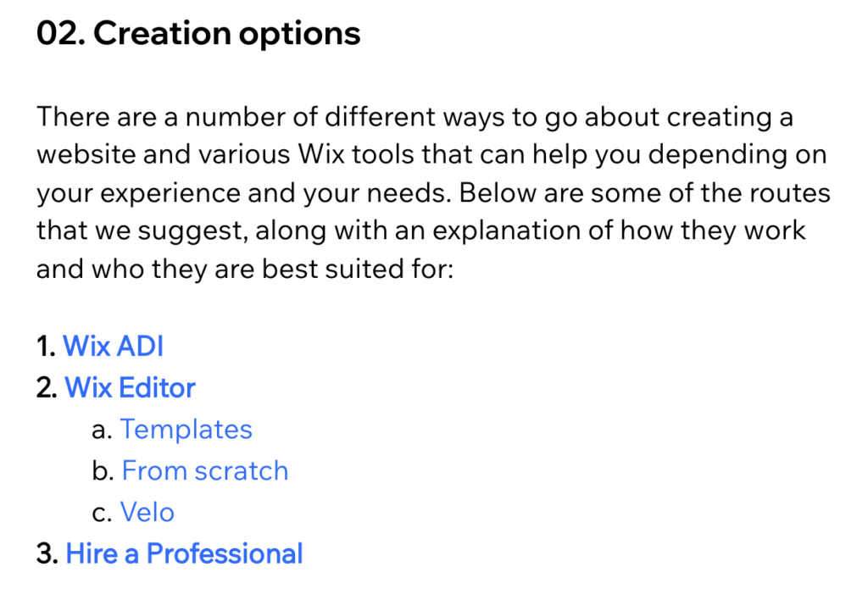Click the list number "3." before Hire a Professional

coord(47,554)
